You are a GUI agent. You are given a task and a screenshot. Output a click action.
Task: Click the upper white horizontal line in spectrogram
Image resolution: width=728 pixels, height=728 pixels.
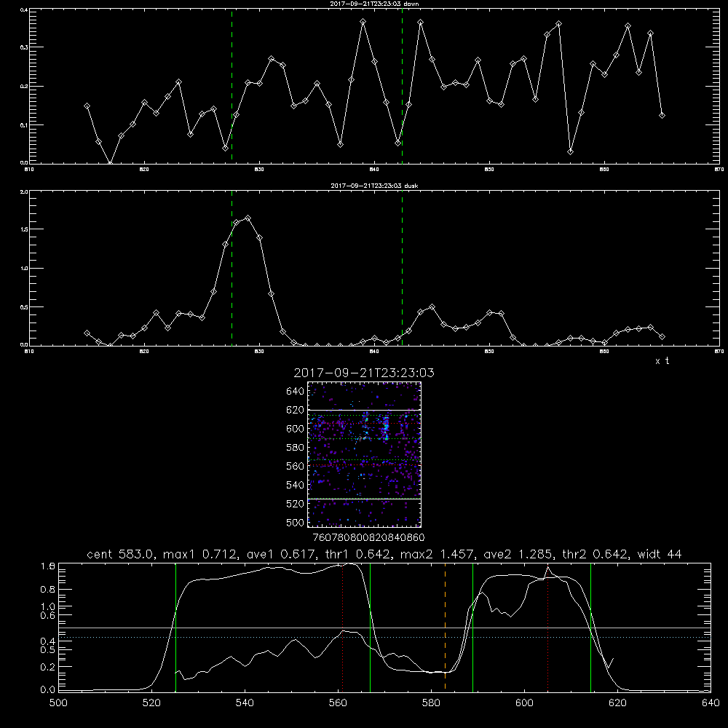tap(364, 410)
